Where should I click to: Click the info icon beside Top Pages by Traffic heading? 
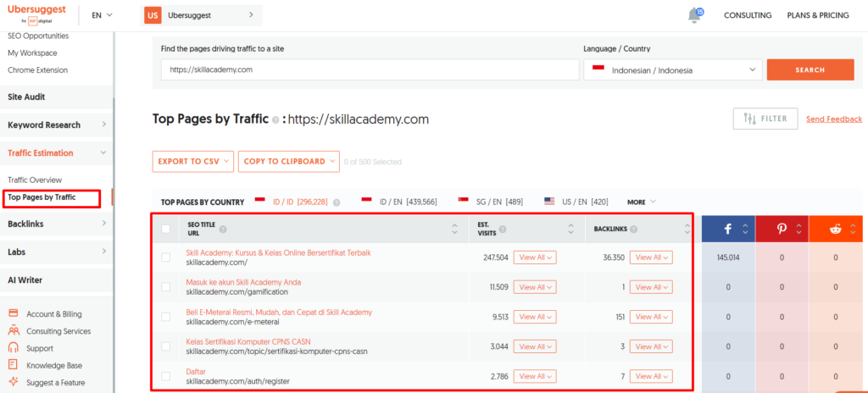tap(275, 119)
